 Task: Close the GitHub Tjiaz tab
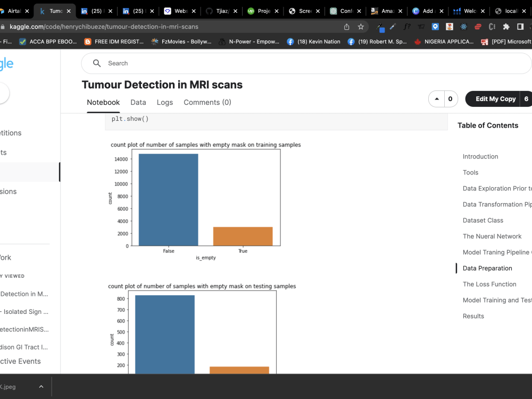235,11
